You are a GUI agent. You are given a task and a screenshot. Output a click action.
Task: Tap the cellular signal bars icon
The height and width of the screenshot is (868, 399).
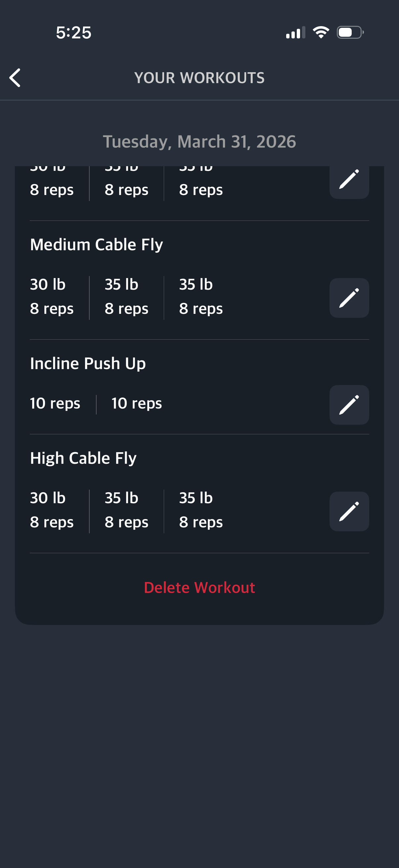pos(295,33)
